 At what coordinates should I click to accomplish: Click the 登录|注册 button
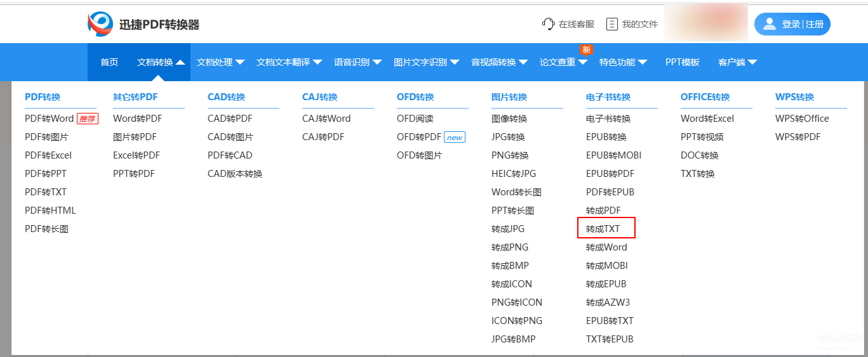(x=792, y=24)
